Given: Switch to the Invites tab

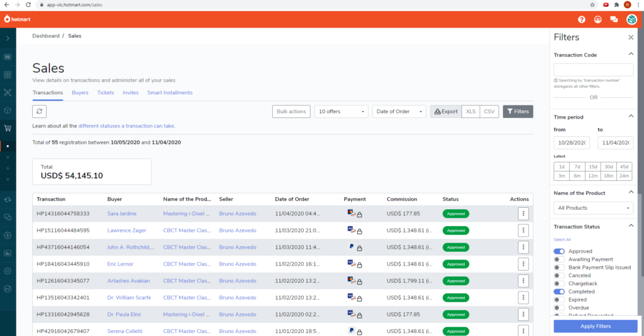Looking at the screenshot, I should click(131, 93).
